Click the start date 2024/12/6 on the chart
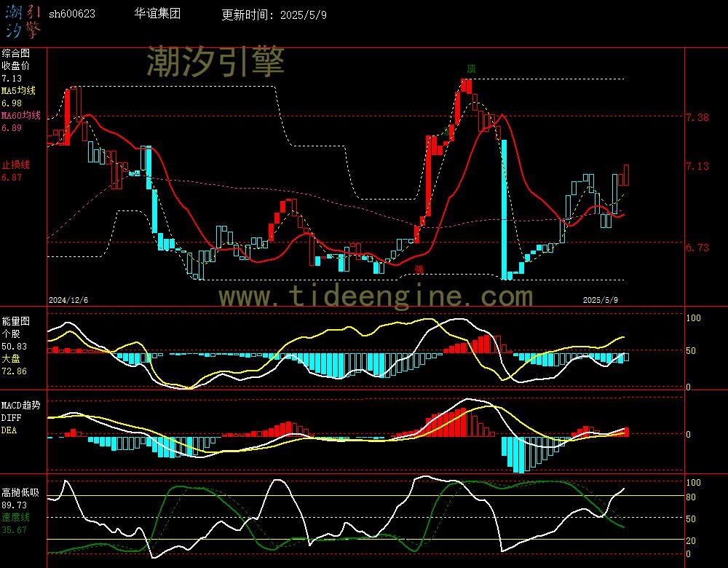Screen dimensions: 728x568 [68, 300]
